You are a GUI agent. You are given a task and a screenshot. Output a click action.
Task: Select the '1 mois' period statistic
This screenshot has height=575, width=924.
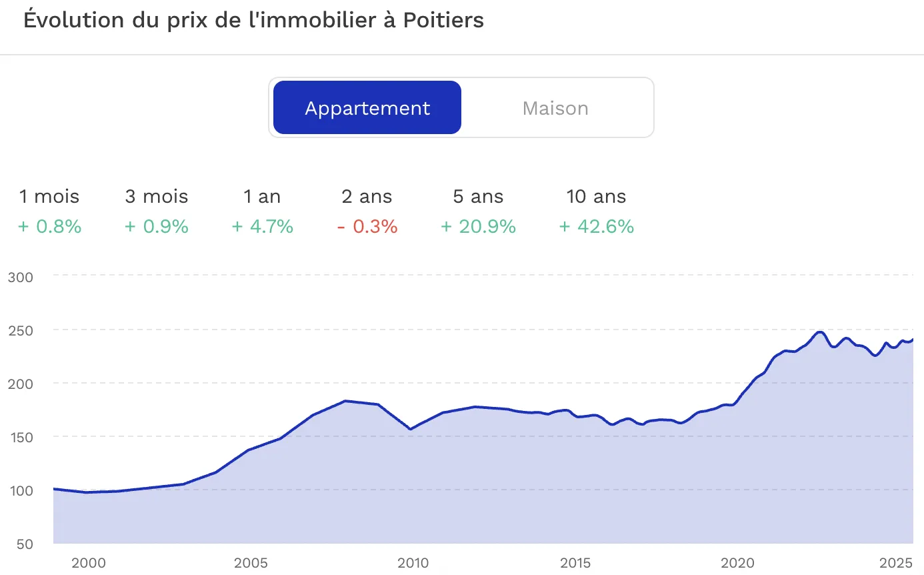(49, 211)
